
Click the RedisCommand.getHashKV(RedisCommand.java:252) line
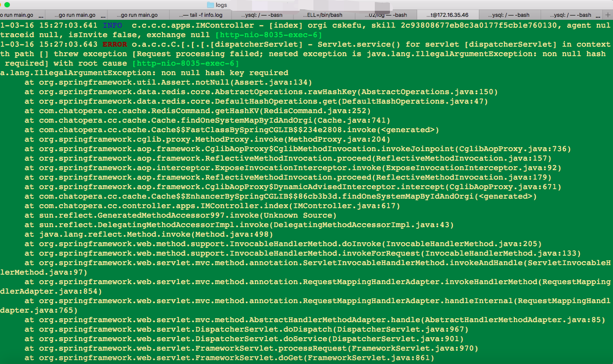click(198, 111)
